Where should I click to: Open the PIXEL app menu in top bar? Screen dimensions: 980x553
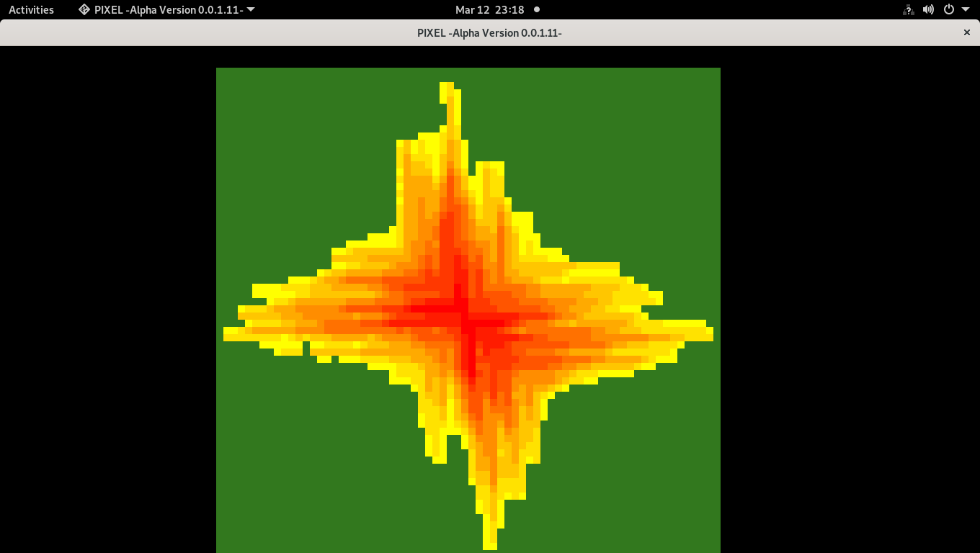coord(166,9)
